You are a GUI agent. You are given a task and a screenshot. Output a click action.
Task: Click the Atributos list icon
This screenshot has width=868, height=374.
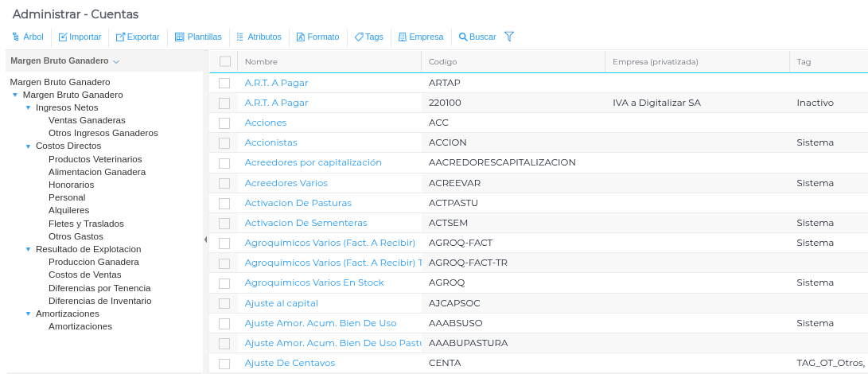tap(240, 37)
